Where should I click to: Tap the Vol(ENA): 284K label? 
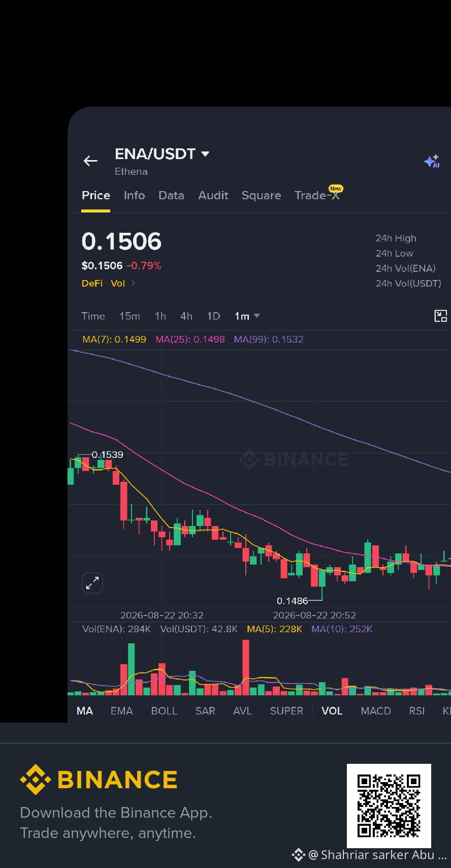coord(116,629)
